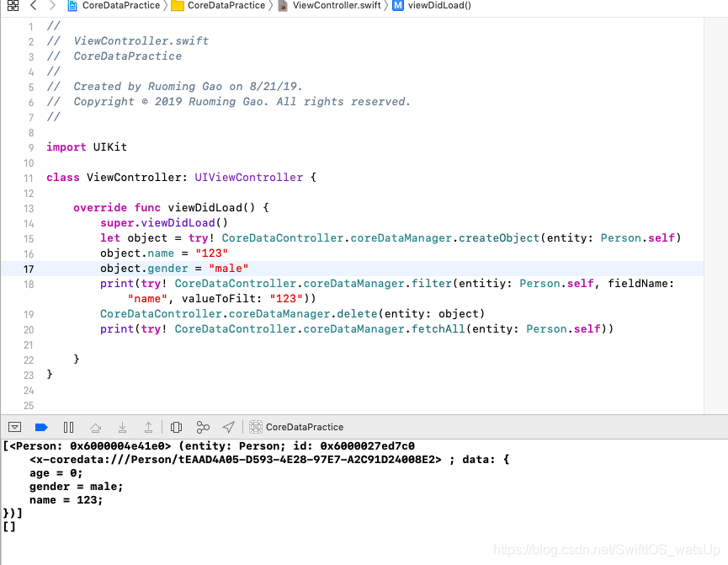The image size is (728, 565).
Task: Open the Debug Memory Graph
Action: pos(203,427)
